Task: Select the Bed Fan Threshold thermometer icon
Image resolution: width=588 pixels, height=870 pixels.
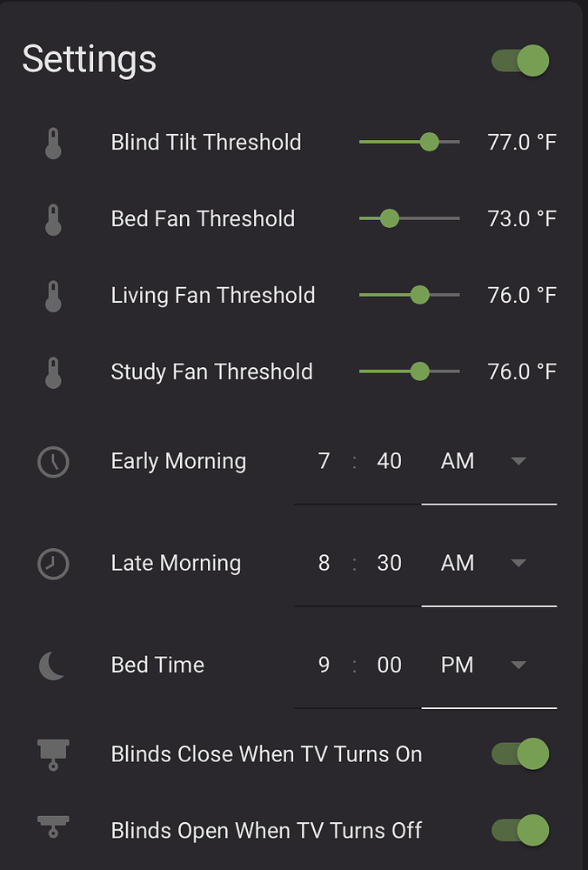Action: [52, 218]
